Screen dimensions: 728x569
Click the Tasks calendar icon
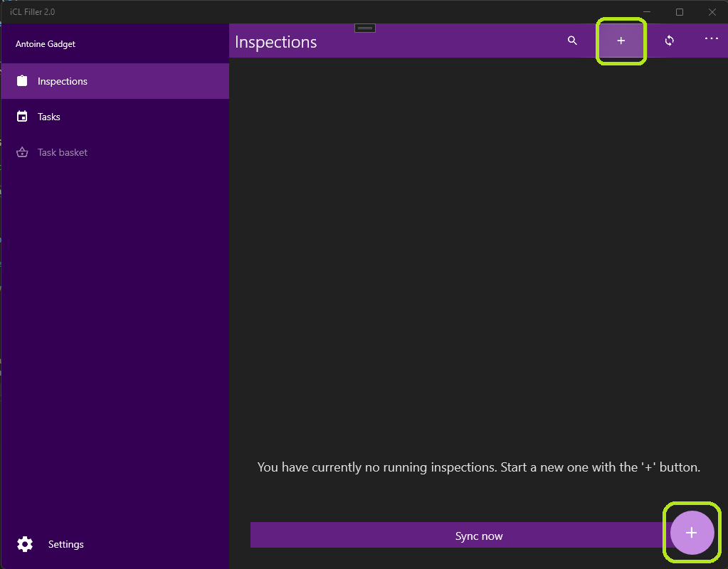tap(22, 117)
